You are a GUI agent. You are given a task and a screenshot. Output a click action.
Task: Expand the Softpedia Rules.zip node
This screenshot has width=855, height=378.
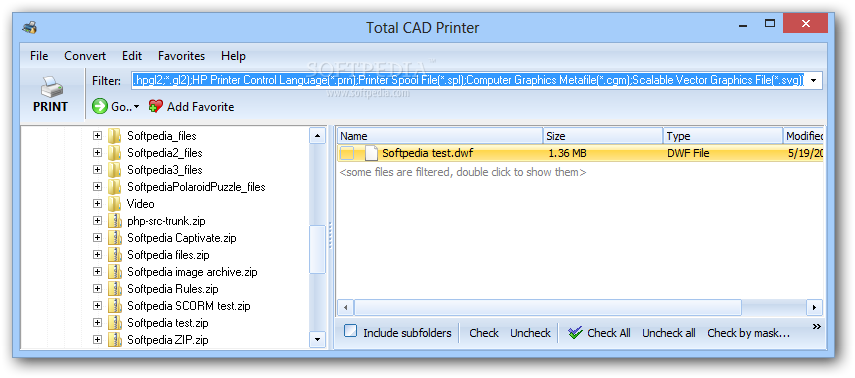(x=97, y=289)
